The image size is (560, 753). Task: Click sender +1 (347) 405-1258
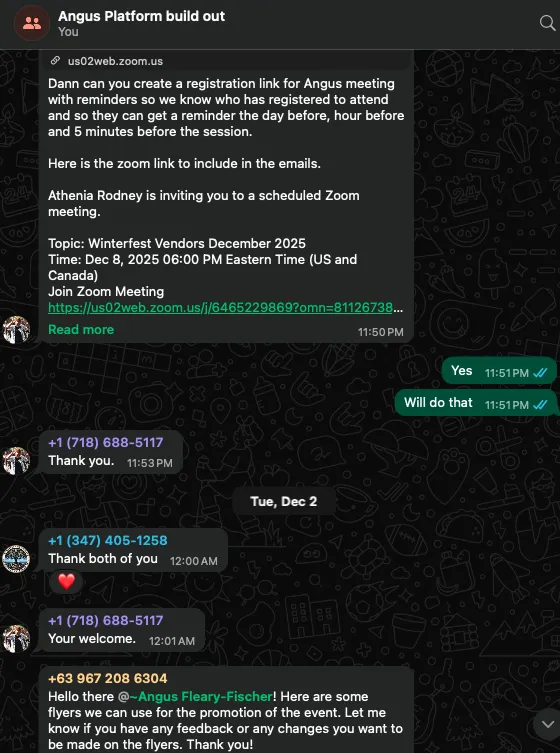click(x=108, y=540)
